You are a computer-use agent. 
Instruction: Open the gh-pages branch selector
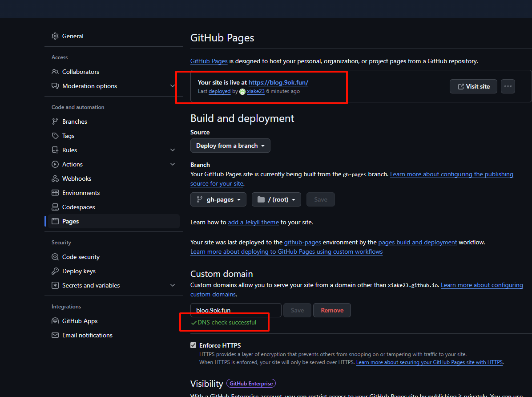(x=218, y=200)
